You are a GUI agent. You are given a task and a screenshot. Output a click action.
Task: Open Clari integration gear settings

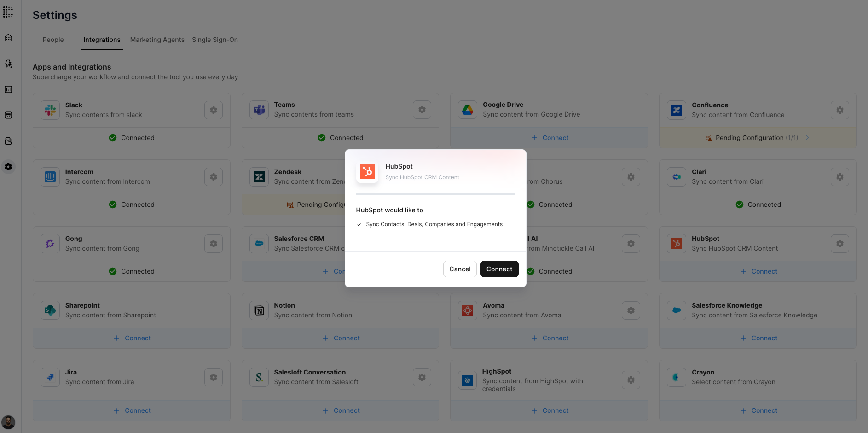pyautogui.click(x=840, y=177)
